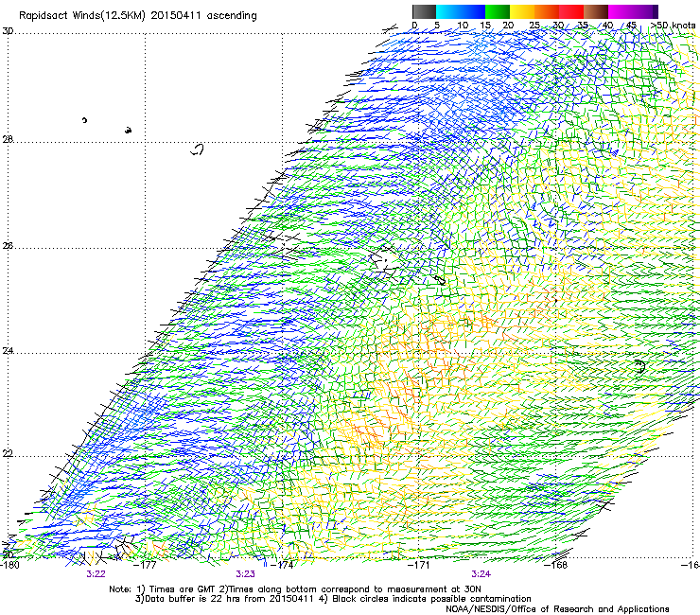Click the '-180' longitude axis label
Image resolution: width=700 pixels, height=615 pixels.
coord(9,565)
